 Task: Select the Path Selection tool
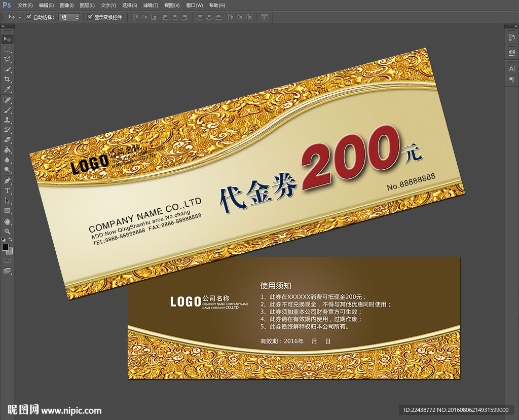pyautogui.click(x=7, y=201)
